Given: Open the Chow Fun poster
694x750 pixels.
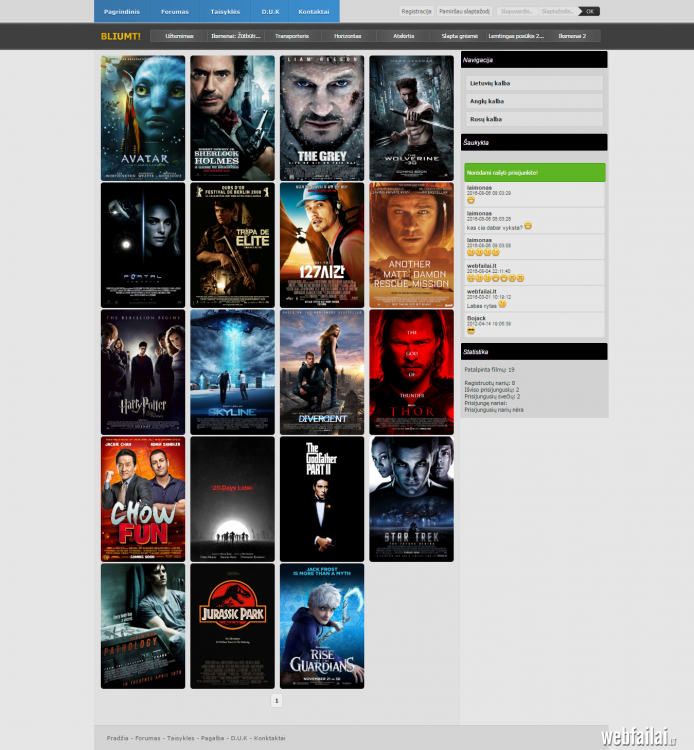Looking at the screenshot, I should pos(143,499).
